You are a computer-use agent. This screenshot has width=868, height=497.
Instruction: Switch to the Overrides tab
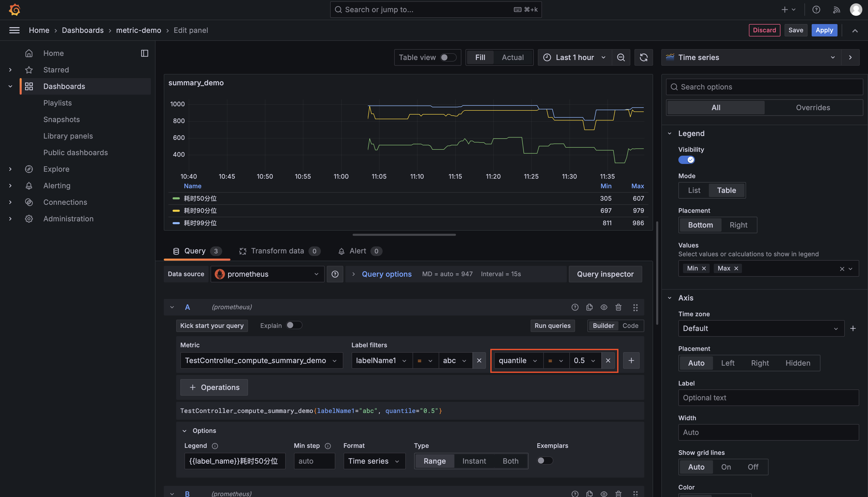pos(813,108)
